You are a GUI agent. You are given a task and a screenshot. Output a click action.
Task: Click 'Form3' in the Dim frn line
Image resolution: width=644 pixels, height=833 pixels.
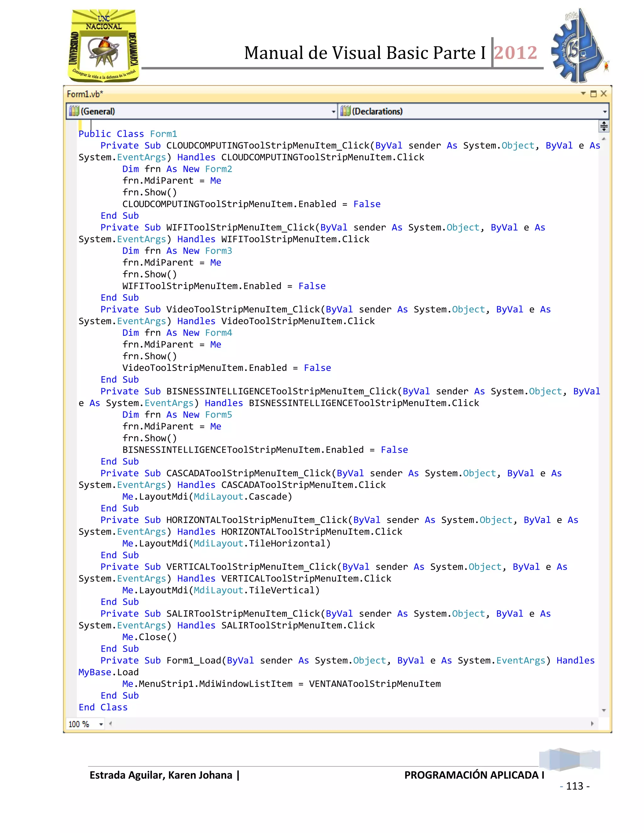pyautogui.click(x=219, y=251)
